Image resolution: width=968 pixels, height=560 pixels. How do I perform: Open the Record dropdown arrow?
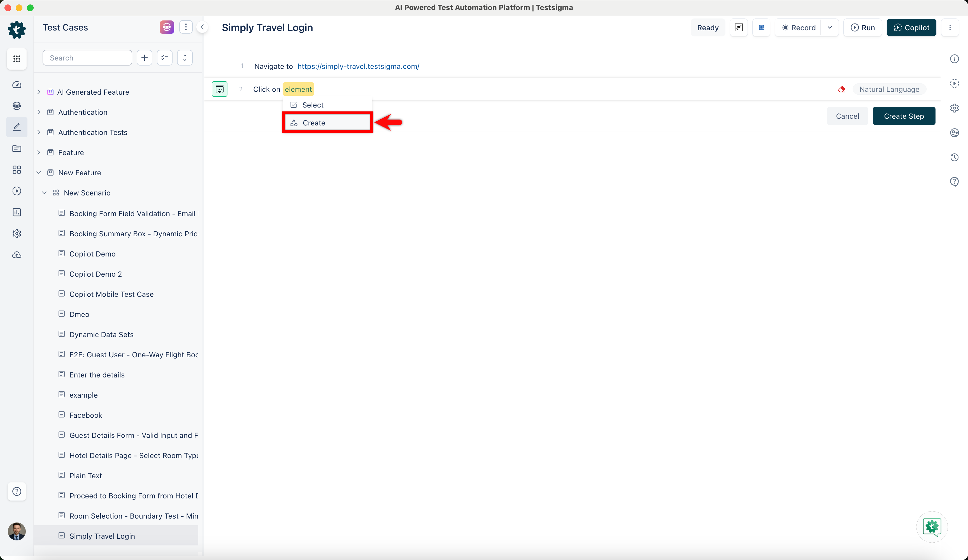[830, 27]
